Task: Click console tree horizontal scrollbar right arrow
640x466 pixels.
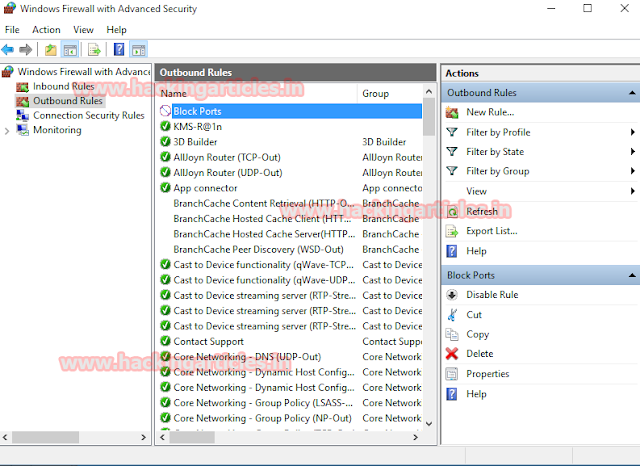Action: click(x=143, y=437)
